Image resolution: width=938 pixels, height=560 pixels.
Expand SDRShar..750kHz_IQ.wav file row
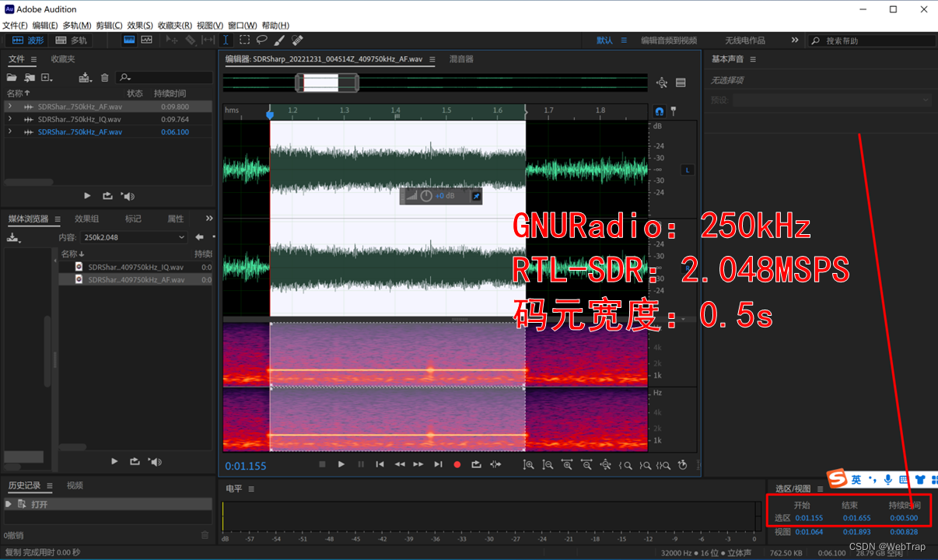(x=9, y=119)
